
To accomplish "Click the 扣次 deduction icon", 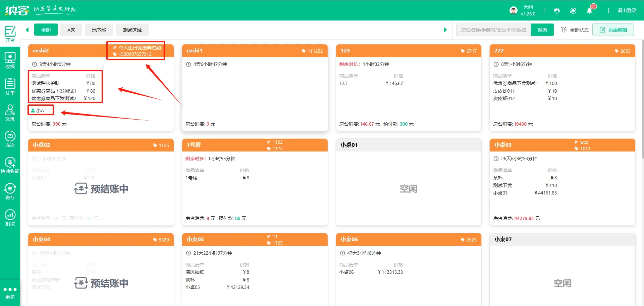I will (x=10, y=217).
